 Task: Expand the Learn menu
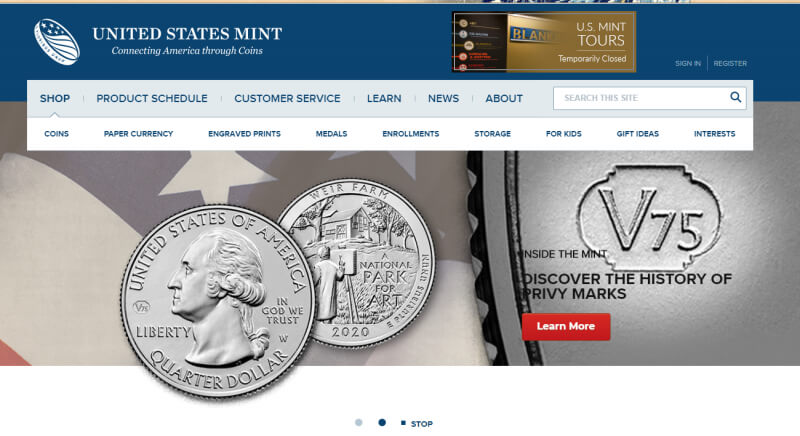point(384,98)
